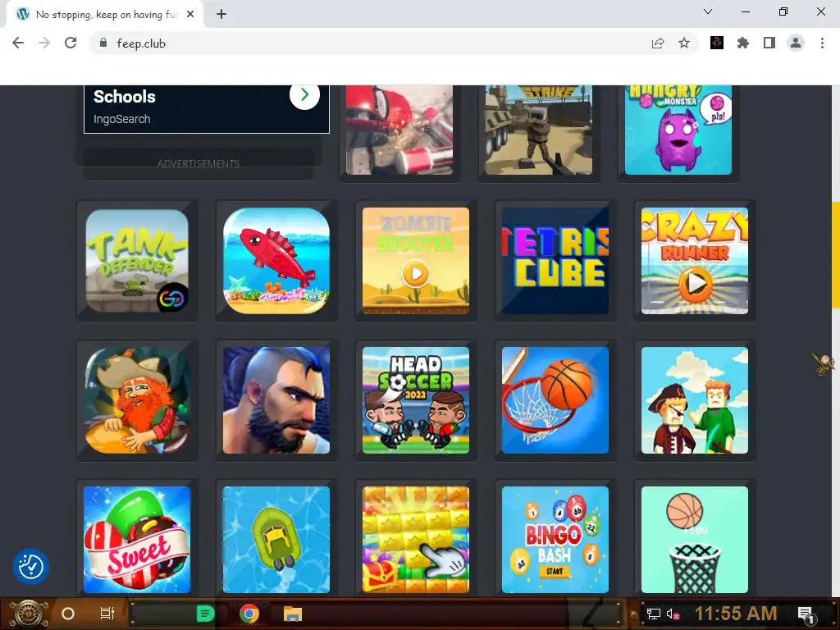Open Cortana search circle on taskbar
840x630 pixels.
tap(68, 614)
